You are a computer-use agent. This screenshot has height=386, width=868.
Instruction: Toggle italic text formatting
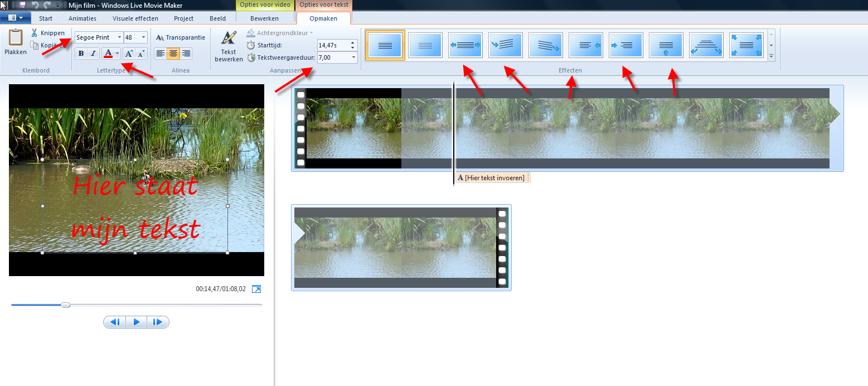pyautogui.click(x=93, y=54)
